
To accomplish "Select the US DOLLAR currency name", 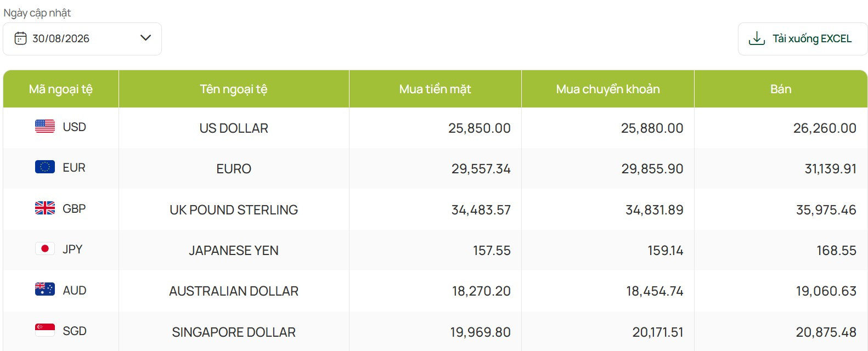I will coord(234,128).
